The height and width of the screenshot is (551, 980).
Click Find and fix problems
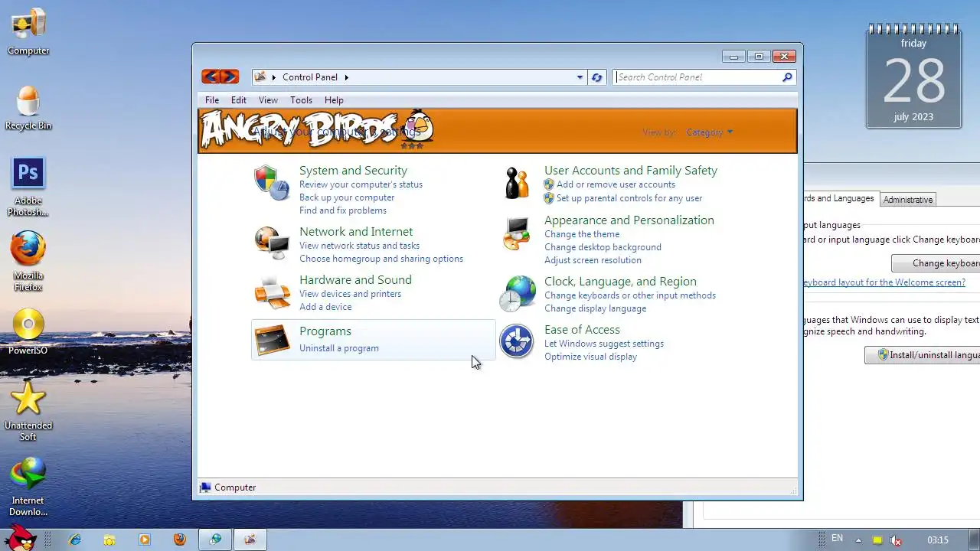coord(343,210)
